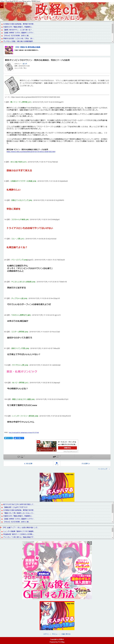This screenshot has width=114, height=644.
Task: Click the 芸スポ category link
Action: coord(25,64)
